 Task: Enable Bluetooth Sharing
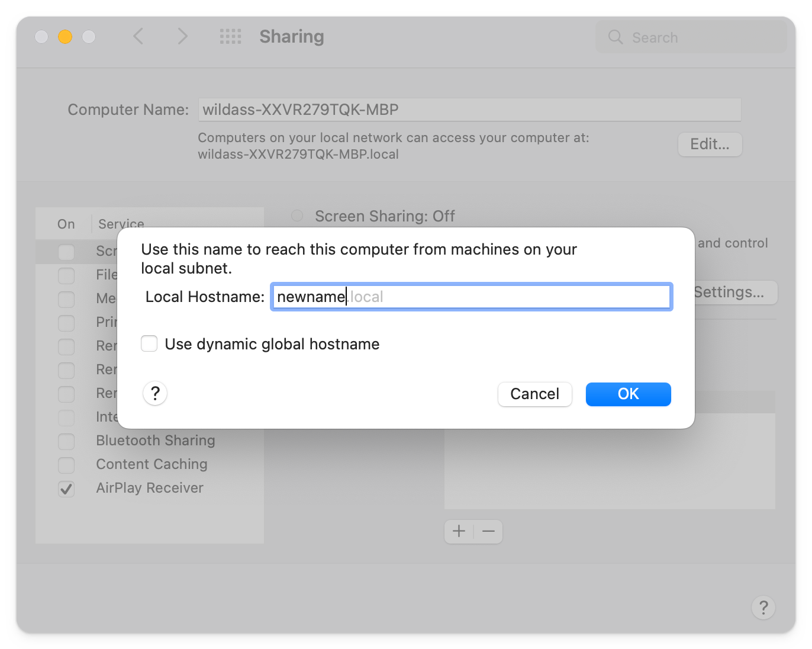pos(66,441)
